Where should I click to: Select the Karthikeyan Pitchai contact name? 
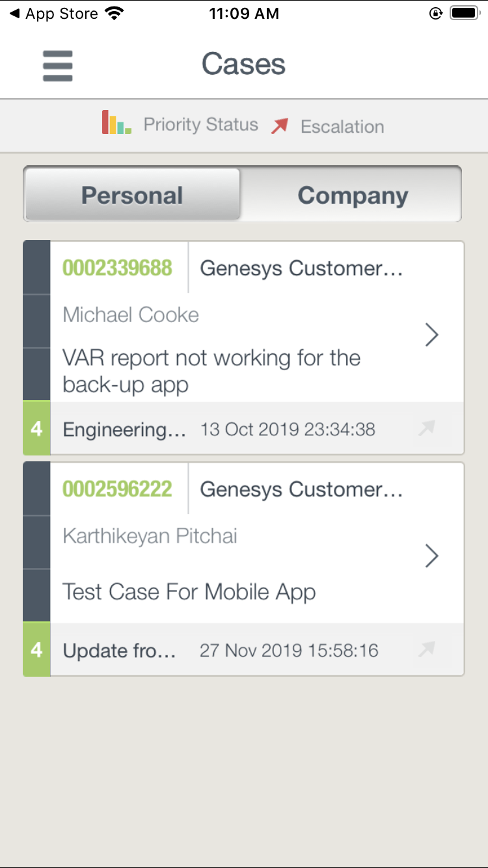(x=150, y=536)
